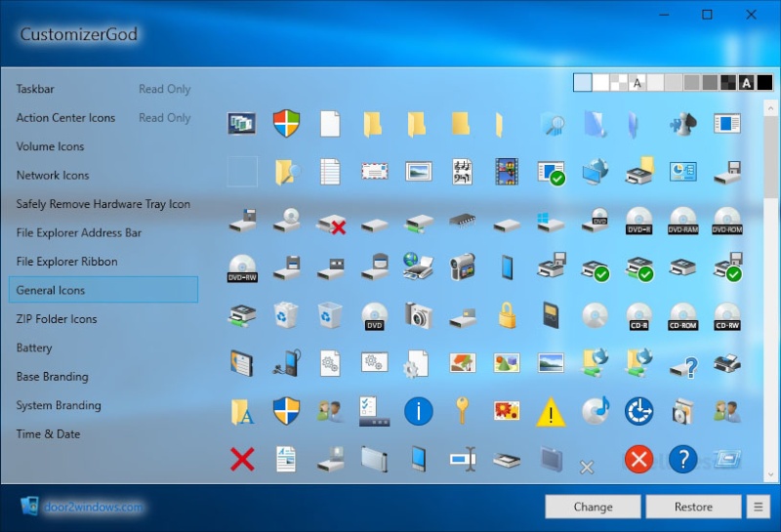Choose the light blue background swatch
The width and height of the screenshot is (781, 532).
coord(582,82)
